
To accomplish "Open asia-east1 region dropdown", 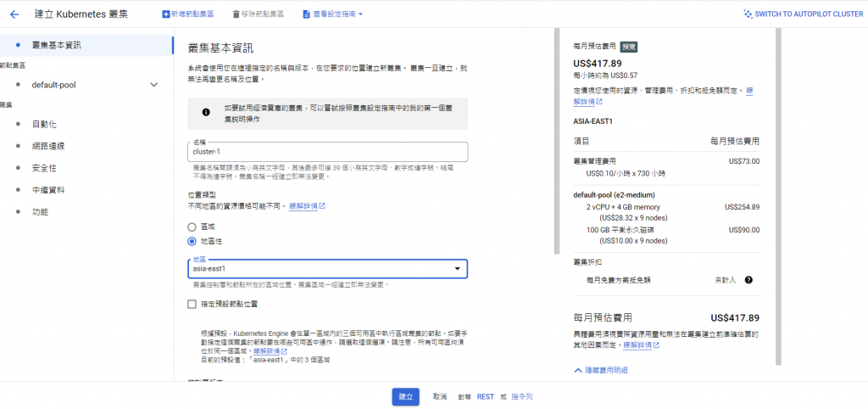I will (x=328, y=269).
